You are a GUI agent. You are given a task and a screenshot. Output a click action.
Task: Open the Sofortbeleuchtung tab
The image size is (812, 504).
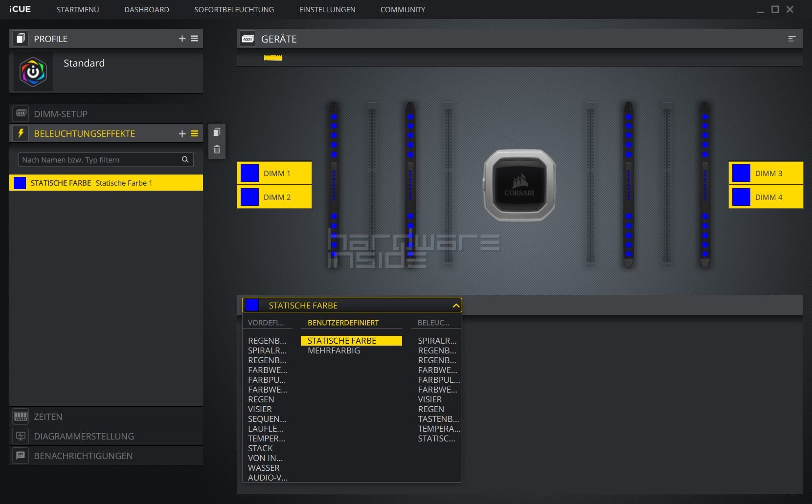tap(234, 9)
